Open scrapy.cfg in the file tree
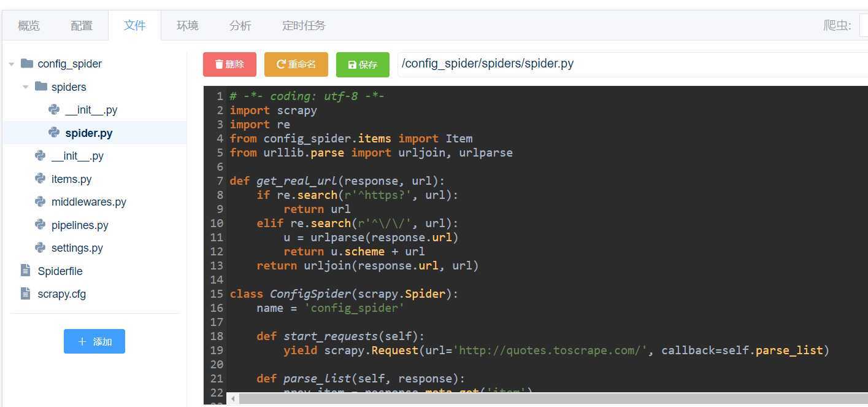868x407 pixels. [x=62, y=294]
